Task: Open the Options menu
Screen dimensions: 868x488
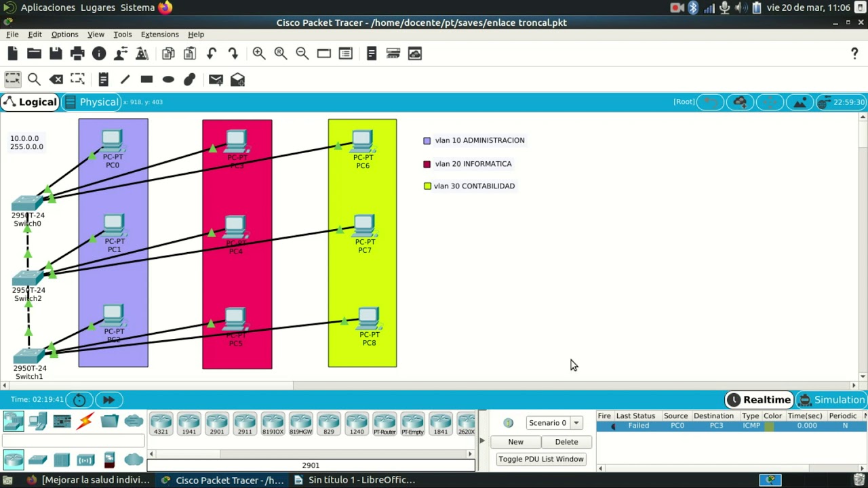Action: 64,34
